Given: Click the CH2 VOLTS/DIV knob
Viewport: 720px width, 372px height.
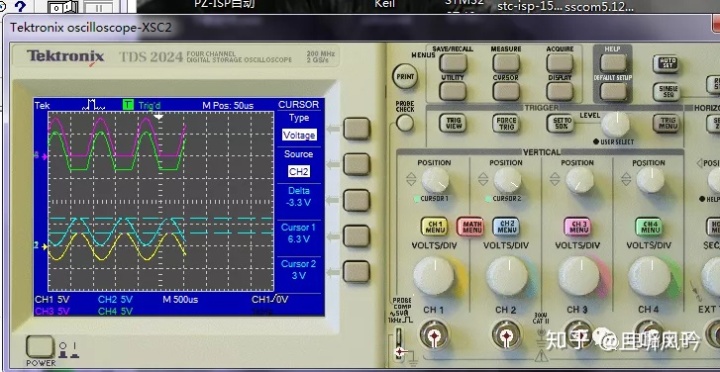Looking at the screenshot, I should click(x=507, y=276).
